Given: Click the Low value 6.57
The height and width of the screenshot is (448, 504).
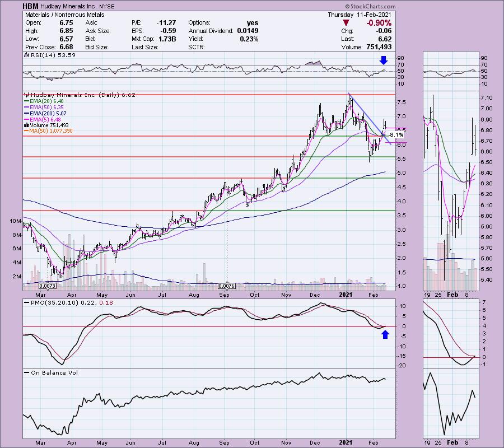Looking at the screenshot, I should tap(66, 39).
